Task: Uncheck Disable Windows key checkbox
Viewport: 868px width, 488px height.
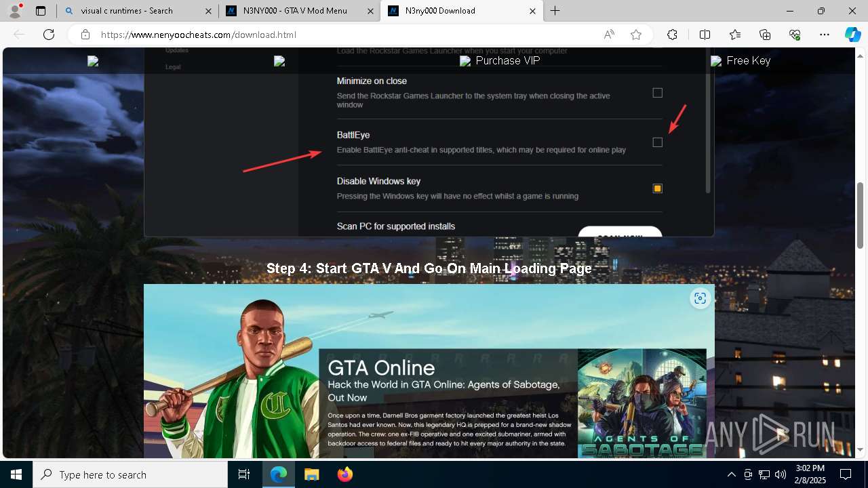Action: click(x=657, y=188)
